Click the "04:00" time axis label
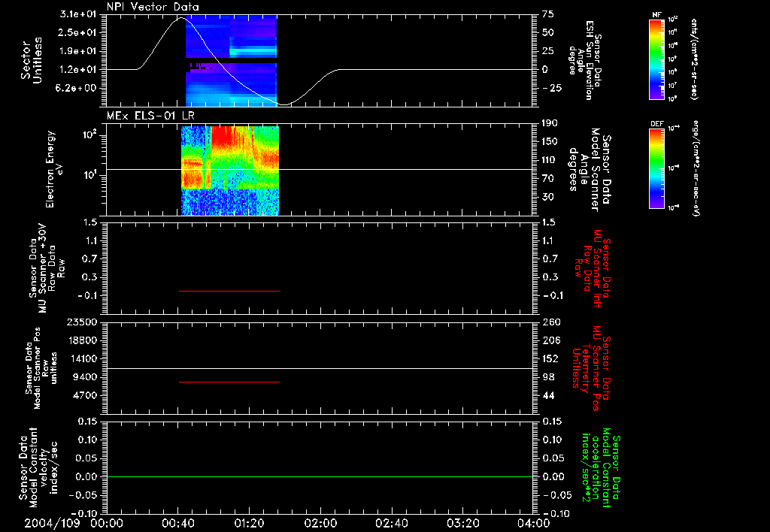Image resolution: width=770 pixels, height=532 pixels. (535, 524)
